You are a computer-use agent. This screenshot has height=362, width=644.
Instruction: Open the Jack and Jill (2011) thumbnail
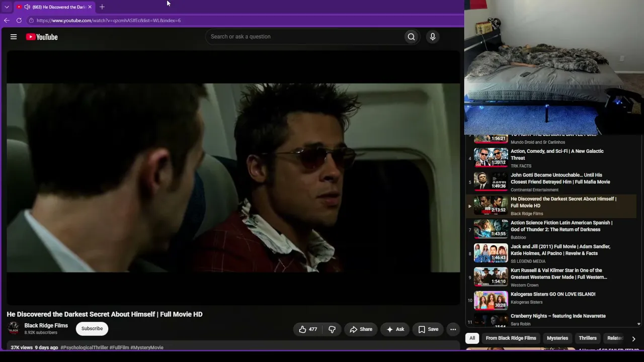[491, 253]
